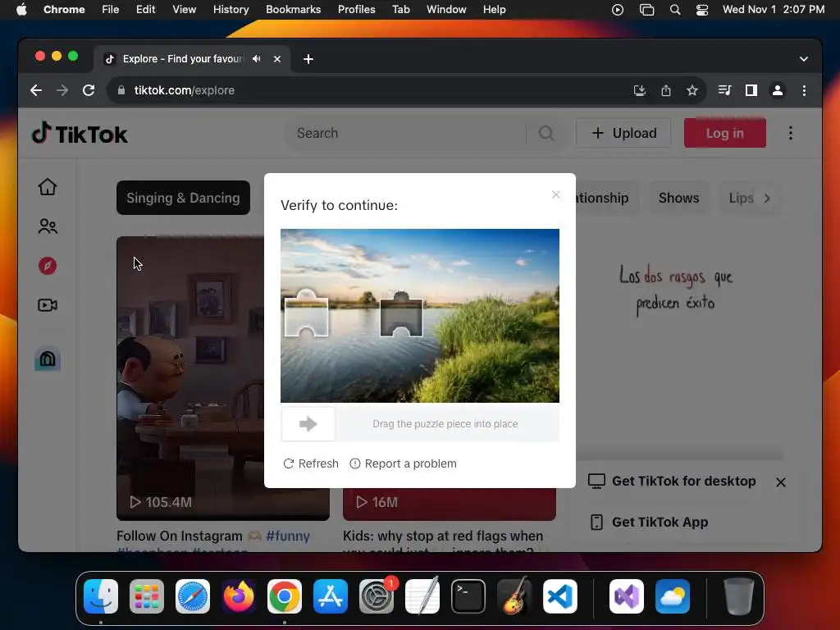Screen dimensions: 840x630
Task: Open the teal profile arch icon in sidebar
Action: click(47, 358)
